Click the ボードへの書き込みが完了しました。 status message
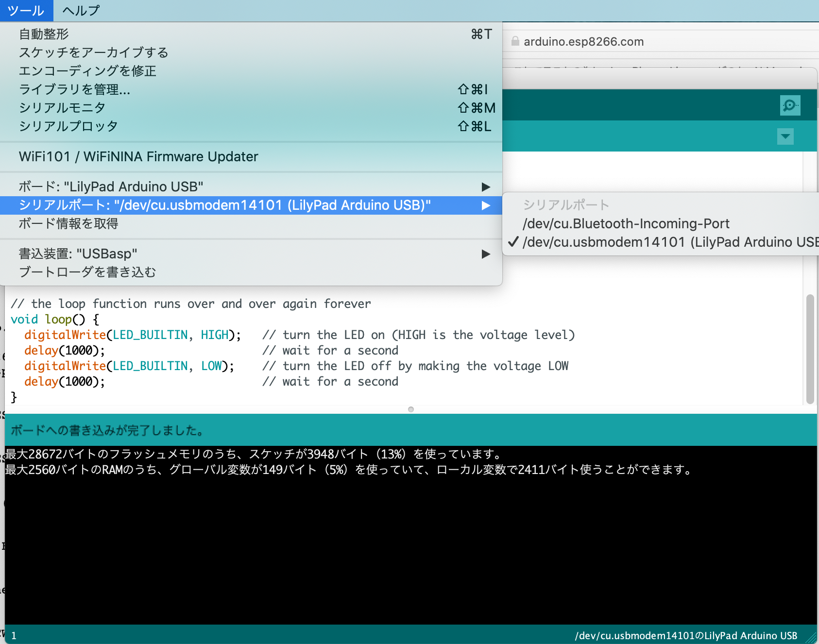The width and height of the screenshot is (819, 644). pos(108,430)
